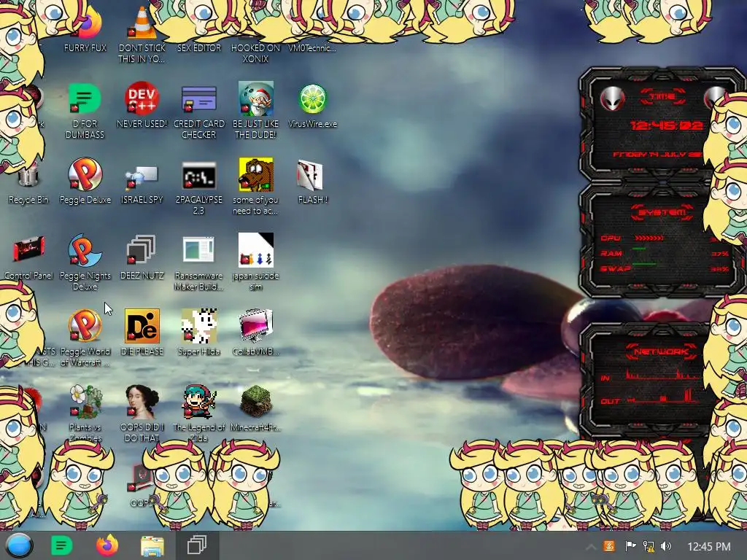Image resolution: width=747 pixels, height=560 pixels.
Task: Show hidden system tray icons
Action: 590,547
